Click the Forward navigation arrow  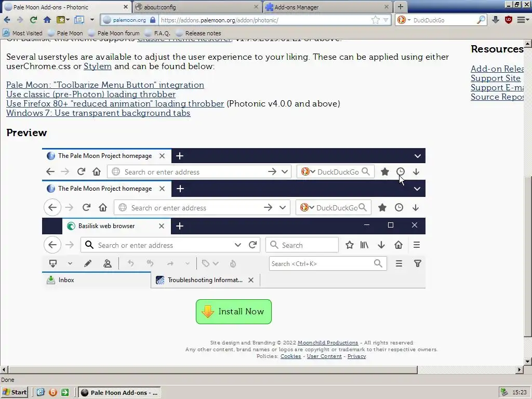click(x=20, y=20)
